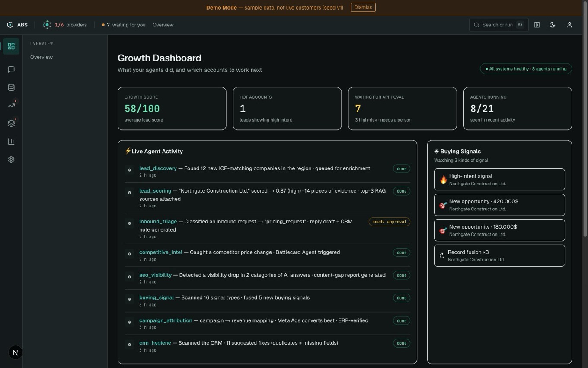Open the database icon in sidebar
Screen dimensions: 588x368
tap(11, 87)
